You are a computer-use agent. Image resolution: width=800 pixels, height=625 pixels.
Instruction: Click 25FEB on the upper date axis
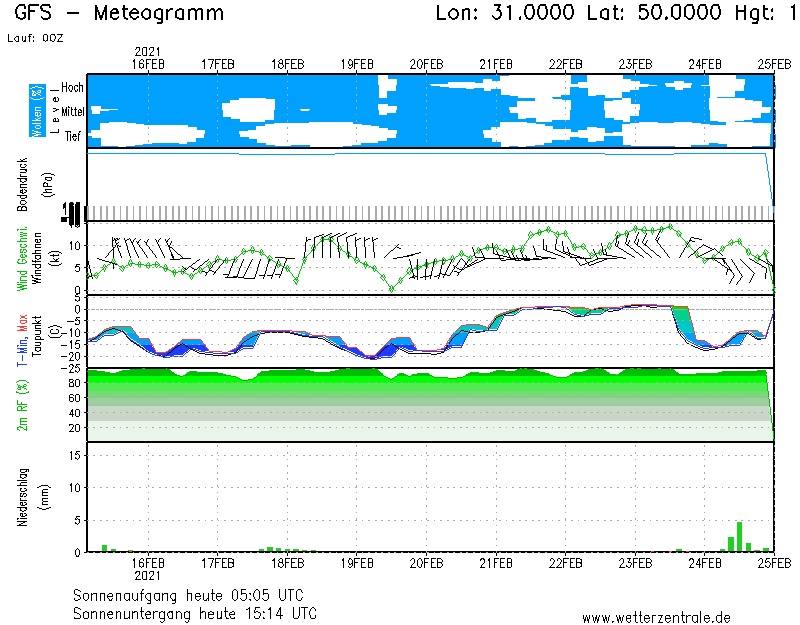click(773, 63)
